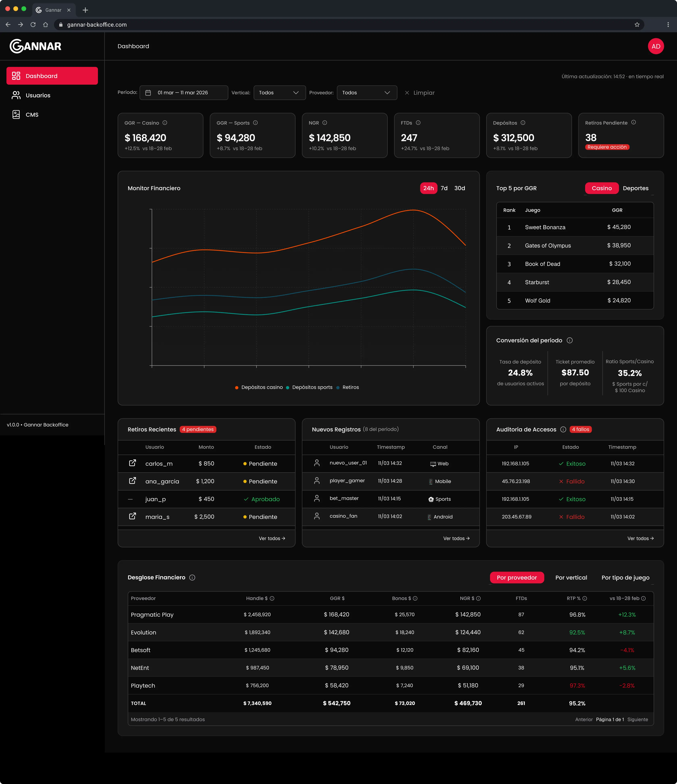Select Casino in Top 5 por GGR
This screenshot has height=784, width=677.
[x=601, y=188]
